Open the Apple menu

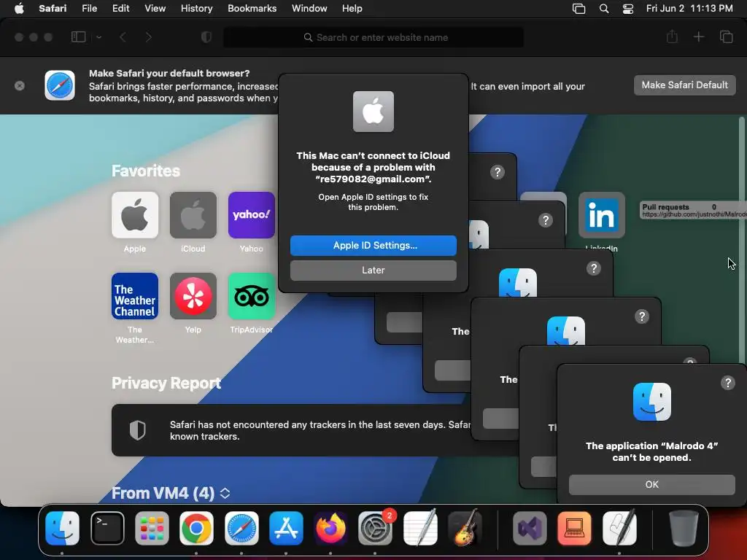(19, 9)
